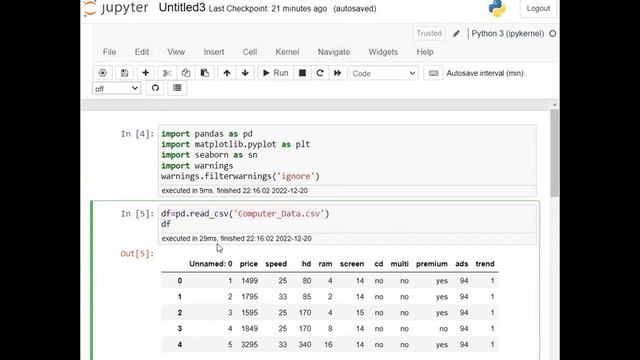Click the In [5] cell prompt
Viewport: 640px width, 360px height.
coord(138,214)
